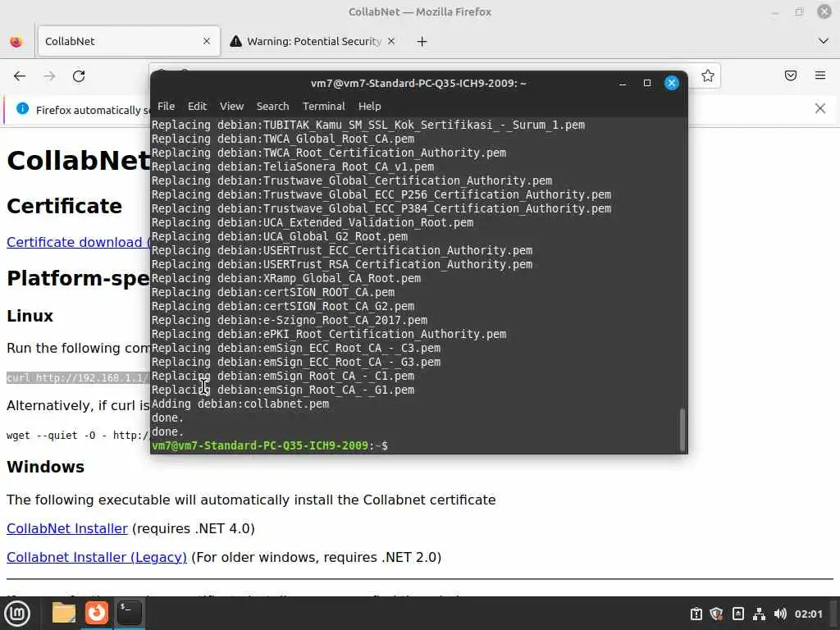The image size is (840, 630).
Task: Click the Firefox taskbar icon
Action: [97, 613]
